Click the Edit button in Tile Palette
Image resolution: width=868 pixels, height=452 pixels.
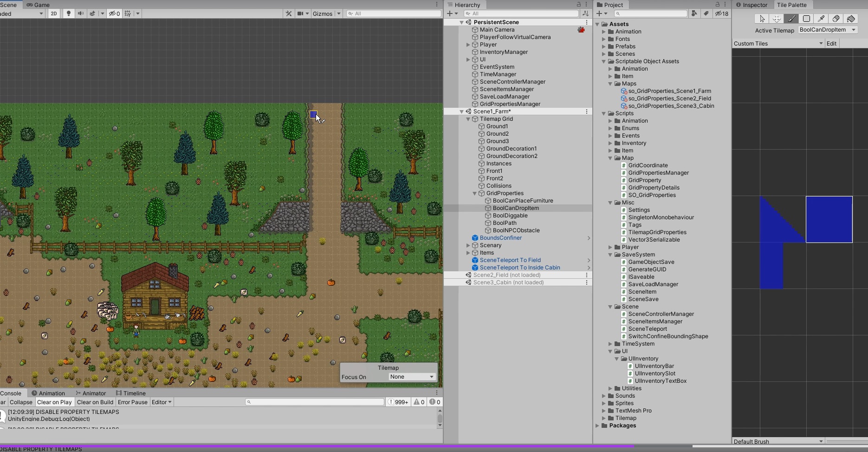pos(831,44)
